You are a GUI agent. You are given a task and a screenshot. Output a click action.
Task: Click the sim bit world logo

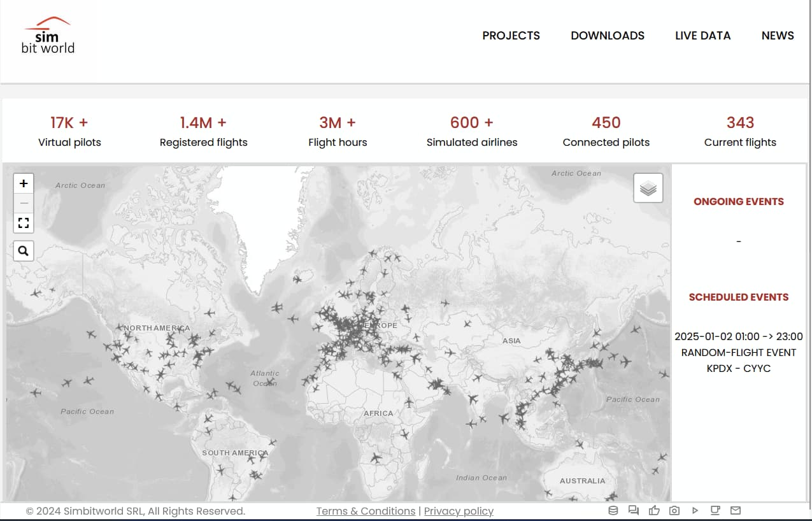click(48, 36)
